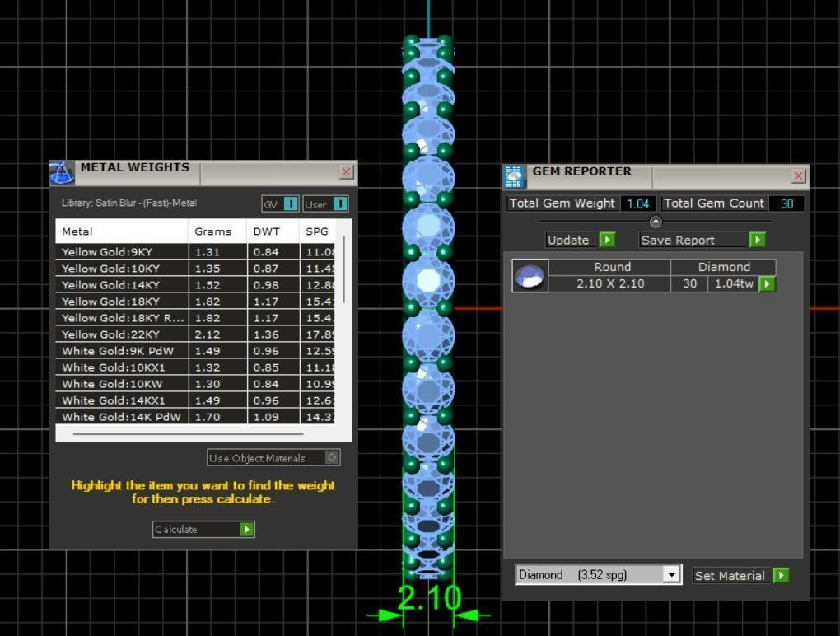Click the DWT column header
The height and width of the screenshot is (636, 840).
(273, 231)
